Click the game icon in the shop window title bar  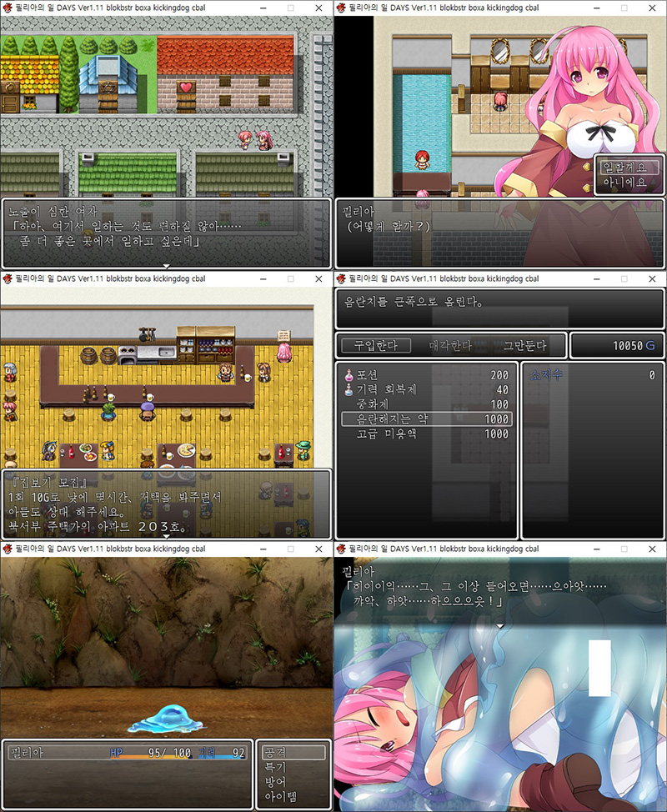point(342,278)
